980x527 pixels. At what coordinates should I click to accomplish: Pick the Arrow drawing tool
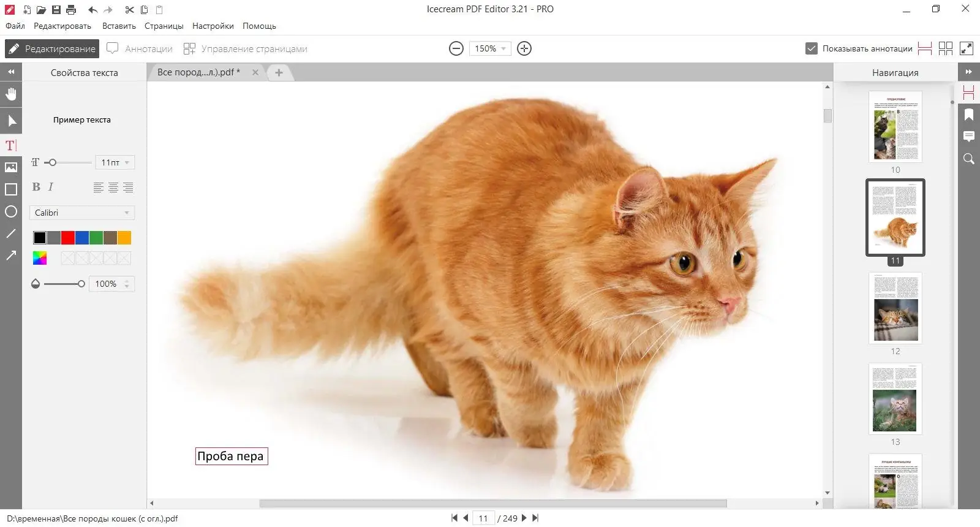coord(11,256)
